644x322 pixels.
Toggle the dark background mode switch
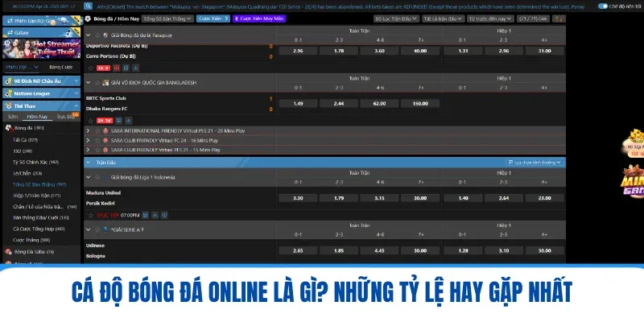tap(602, 6)
